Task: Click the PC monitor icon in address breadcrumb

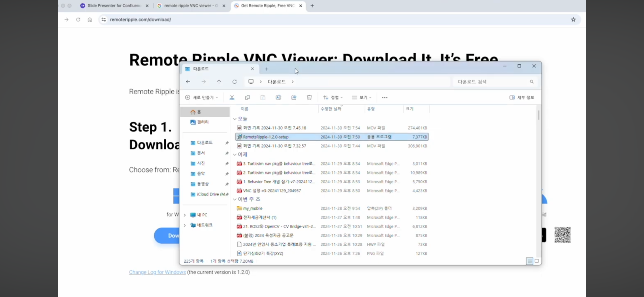Action: 251,82
